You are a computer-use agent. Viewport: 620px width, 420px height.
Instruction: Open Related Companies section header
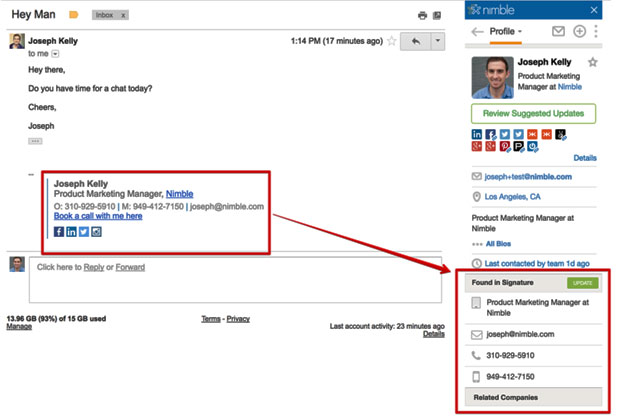click(x=533, y=397)
